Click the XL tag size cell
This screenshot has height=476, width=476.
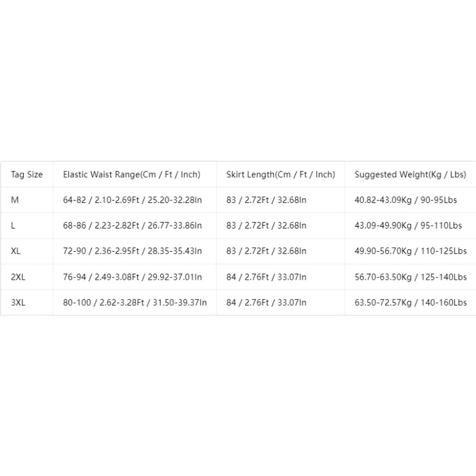point(27,251)
